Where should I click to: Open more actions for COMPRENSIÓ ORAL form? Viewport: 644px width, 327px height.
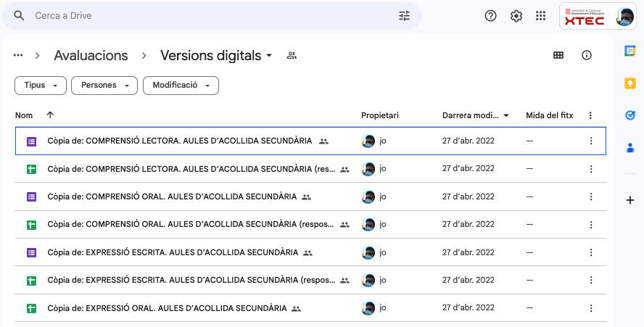[x=590, y=197]
